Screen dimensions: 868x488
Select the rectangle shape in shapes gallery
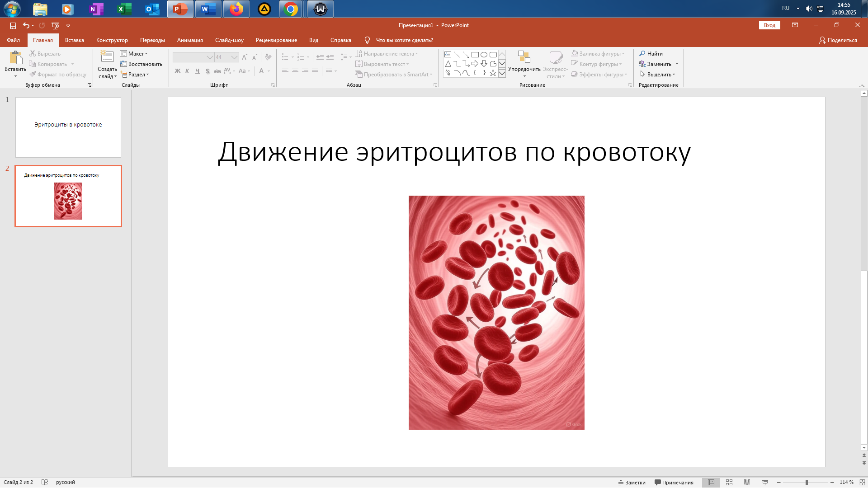click(475, 55)
